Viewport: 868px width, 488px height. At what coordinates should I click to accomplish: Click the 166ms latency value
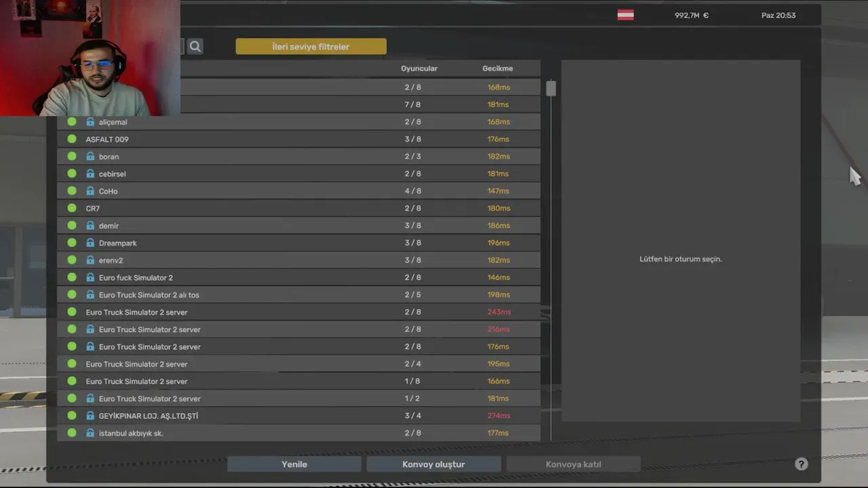[x=498, y=381]
